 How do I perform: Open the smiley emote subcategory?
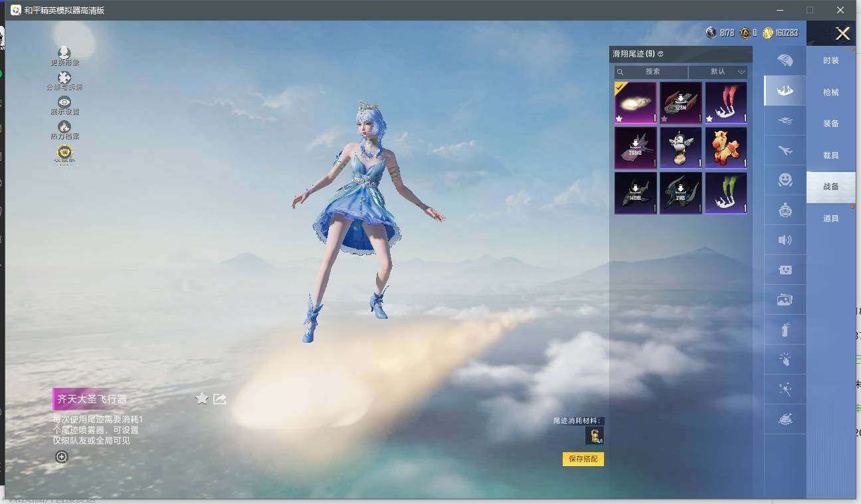[x=785, y=180]
